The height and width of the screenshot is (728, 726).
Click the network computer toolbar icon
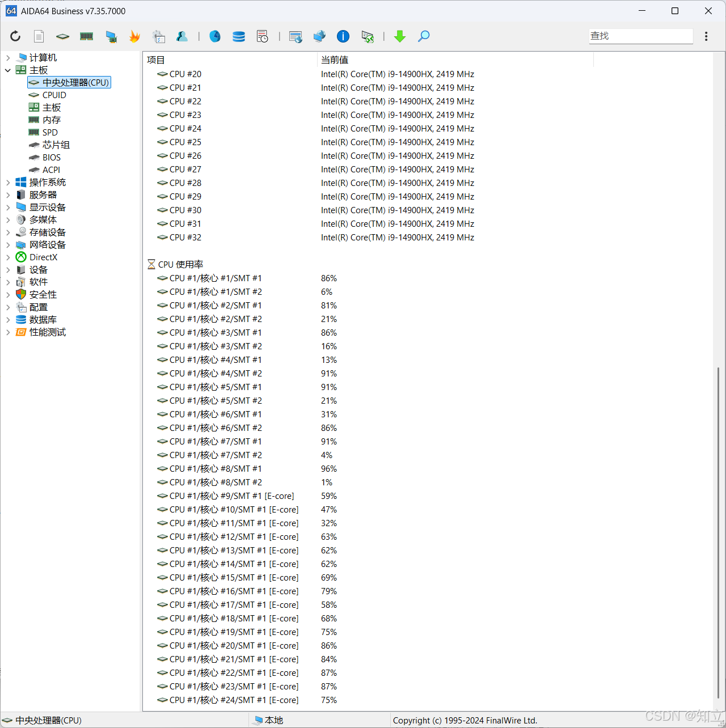[111, 36]
